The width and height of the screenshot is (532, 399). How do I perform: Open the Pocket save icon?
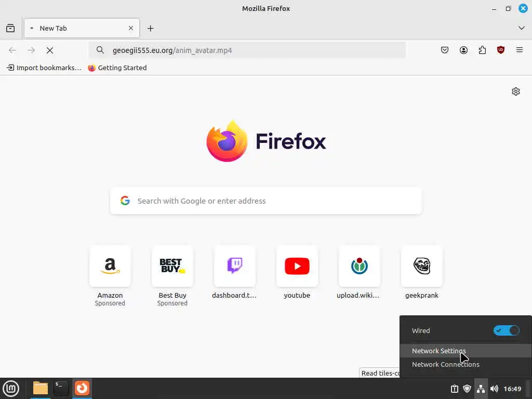445,50
